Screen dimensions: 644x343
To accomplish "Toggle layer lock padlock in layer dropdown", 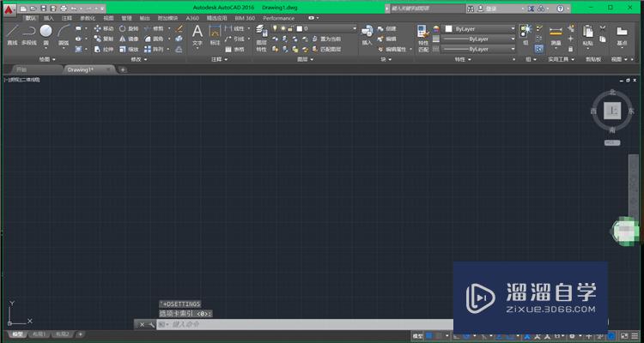I will (x=290, y=28).
